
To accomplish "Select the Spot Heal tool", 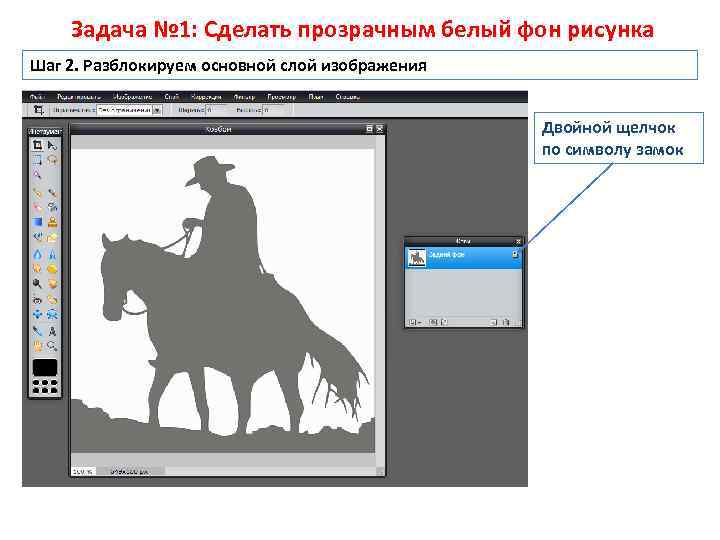I will [x=52, y=299].
